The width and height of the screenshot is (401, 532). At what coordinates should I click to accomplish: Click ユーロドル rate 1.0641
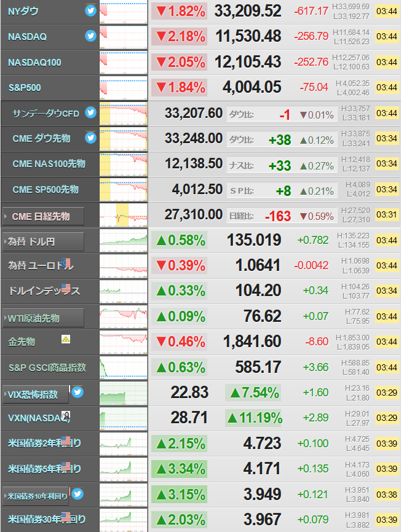click(x=258, y=265)
